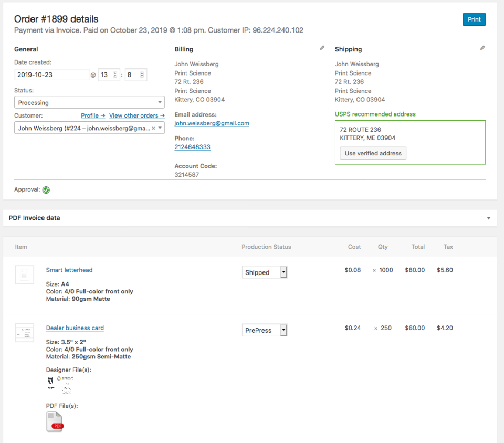Viewport: 504px width, 443px height.
Task: Open the customer Profile link
Action: tap(93, 115)
